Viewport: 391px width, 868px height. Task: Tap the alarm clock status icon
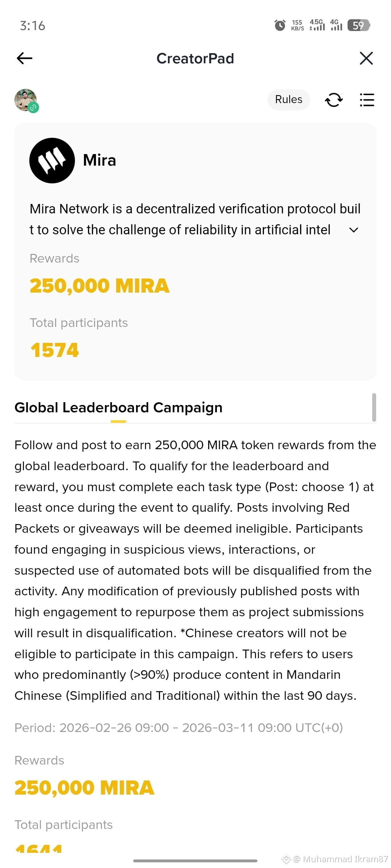coord(280,25)
